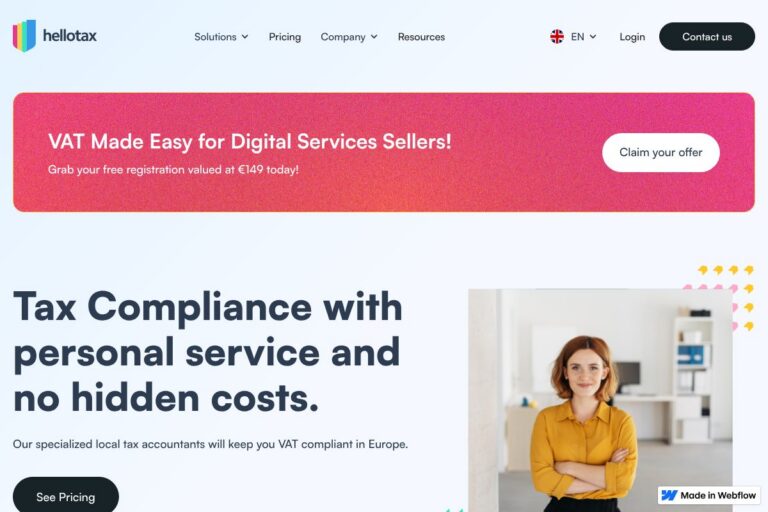
Task: Expand the Company menu chevron
Action: click(x=374, y=37)
